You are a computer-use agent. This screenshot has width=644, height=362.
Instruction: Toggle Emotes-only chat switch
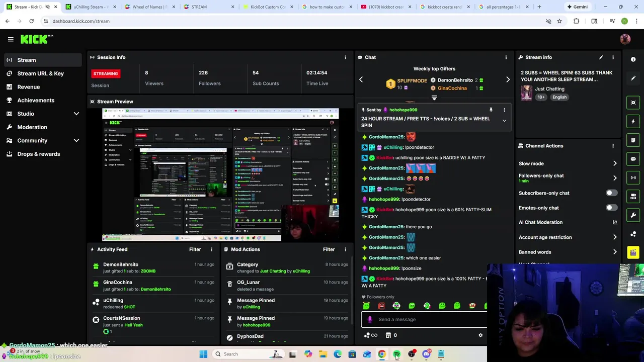click(611, 208)
